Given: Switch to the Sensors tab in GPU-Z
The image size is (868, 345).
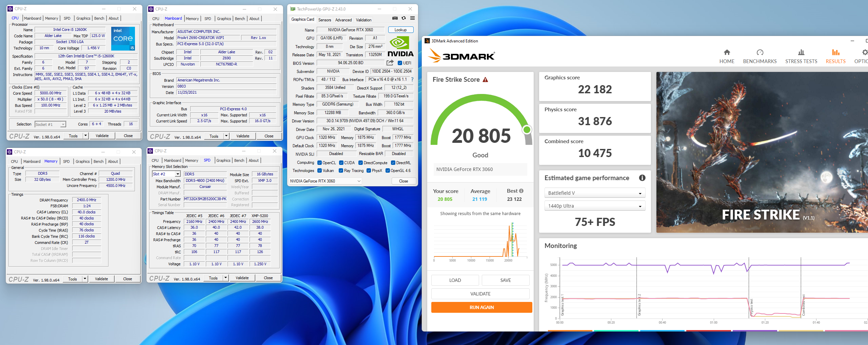Looking at the screenshot, I should click(324, 20).
